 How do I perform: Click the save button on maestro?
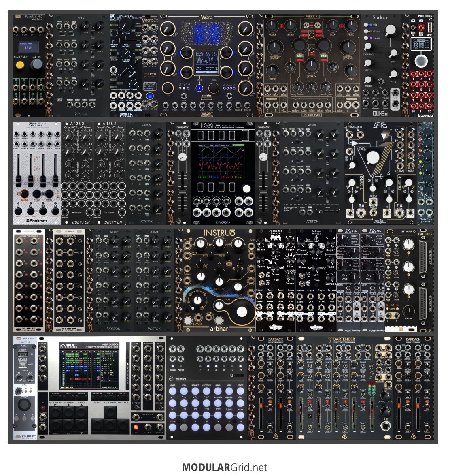[218, 391]
